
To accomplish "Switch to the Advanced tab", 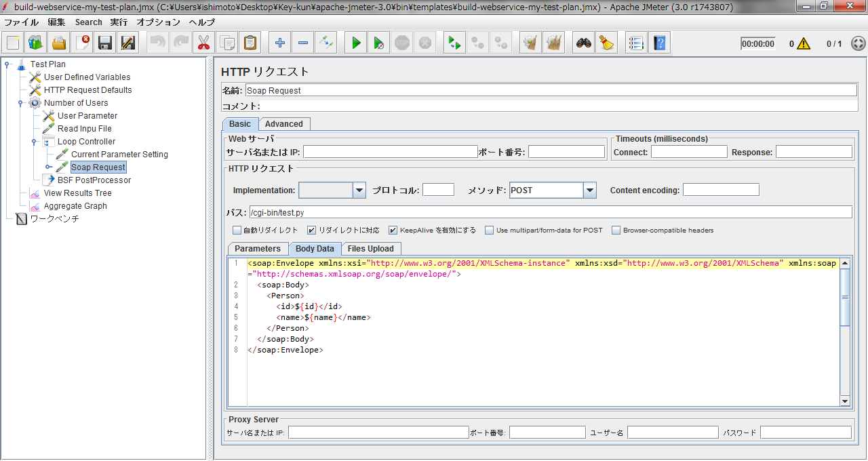I will [284, 124].
